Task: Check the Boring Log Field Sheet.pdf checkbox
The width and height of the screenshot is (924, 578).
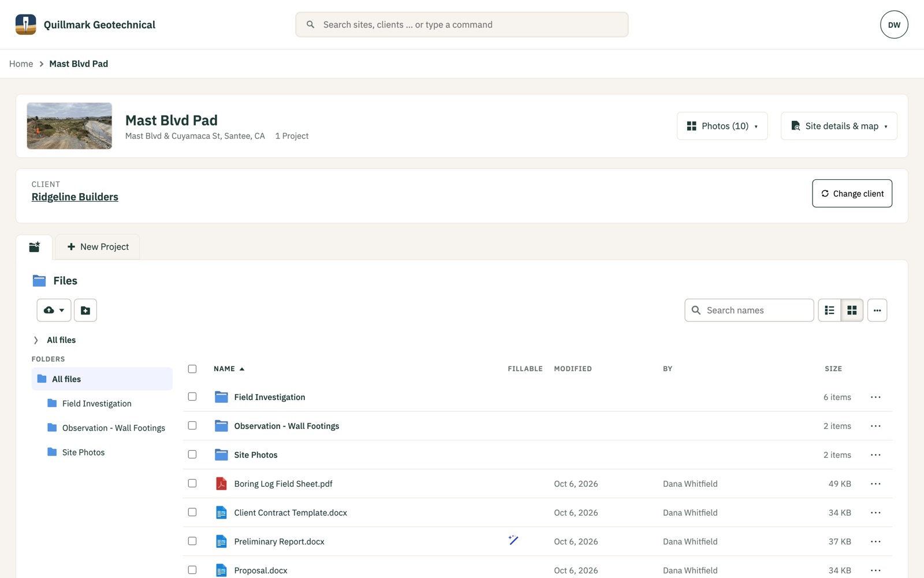Action: [192, 483]
